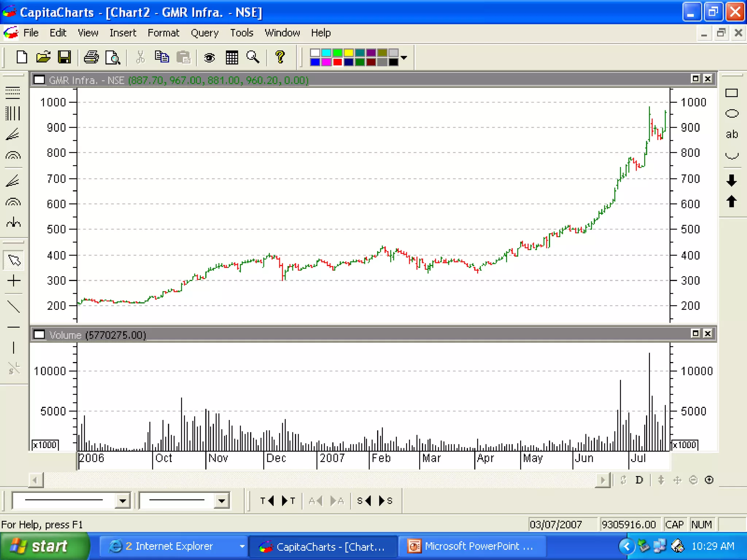Expand the color palette dropdown arrow

coord(404,58)
